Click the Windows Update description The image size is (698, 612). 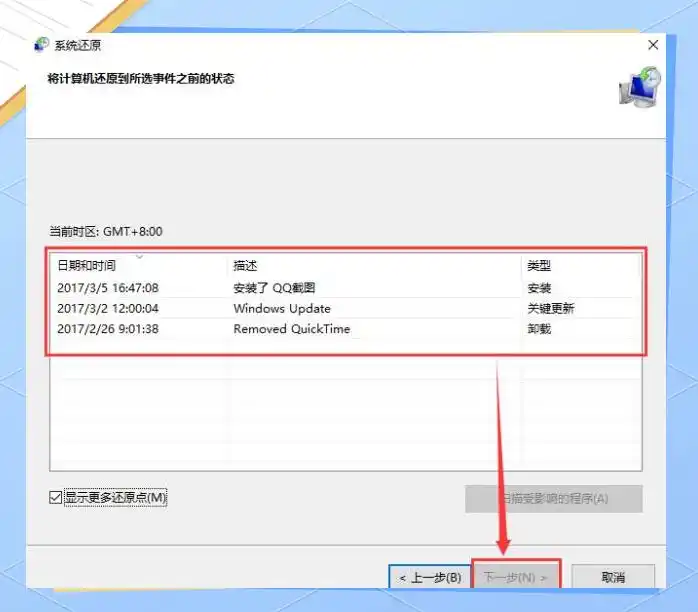pos(282,308)
